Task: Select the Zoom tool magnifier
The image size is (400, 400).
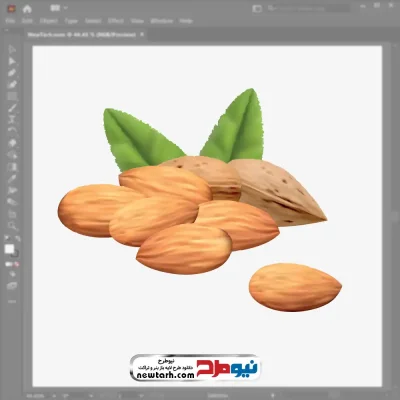Action: click(x=12, y=226)
